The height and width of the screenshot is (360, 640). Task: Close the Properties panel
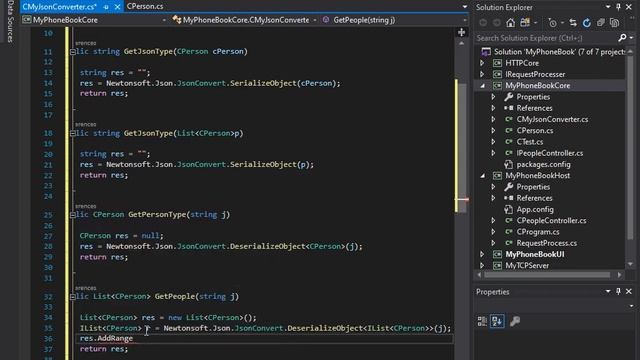click(629, 291)
